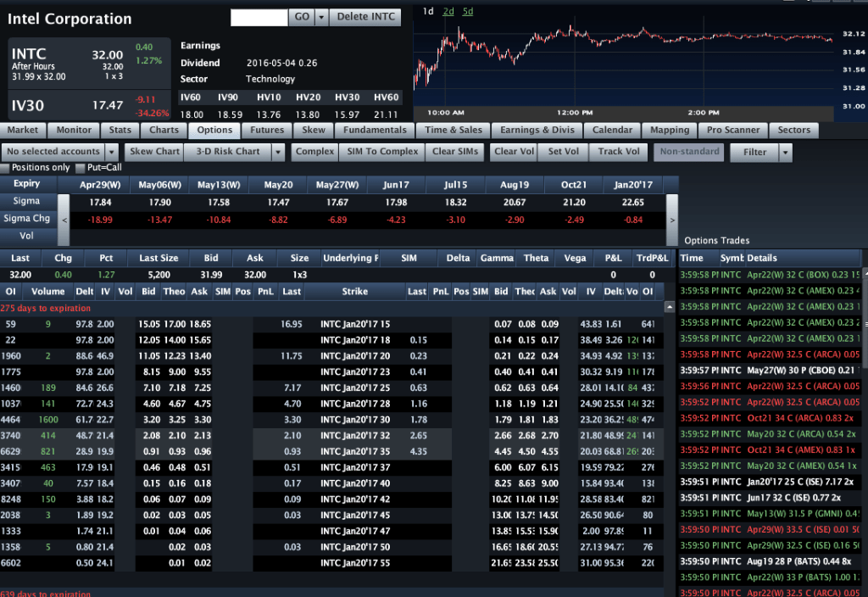Switch to the Market tab
Viewport: 868px width, 597px height.
[x=23, y=130]
